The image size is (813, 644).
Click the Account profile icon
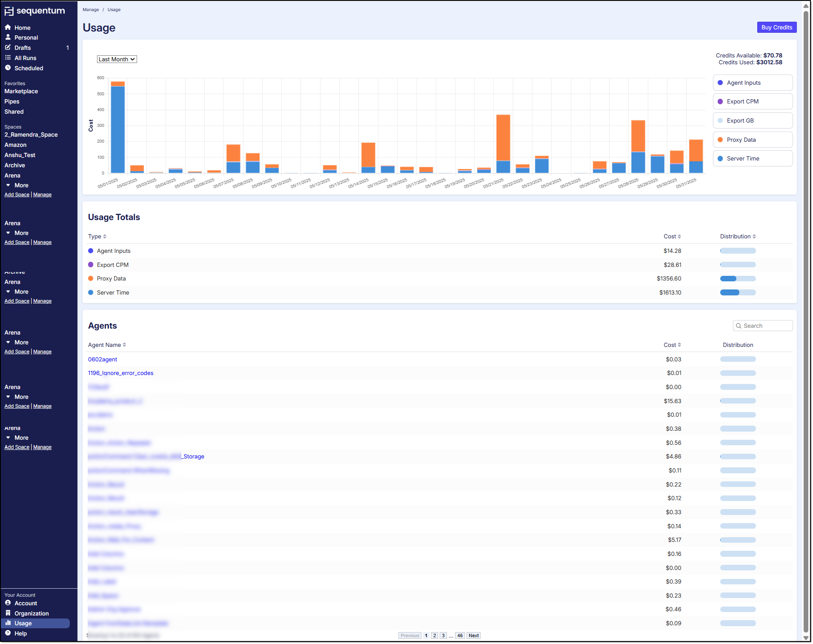point(8,603)
